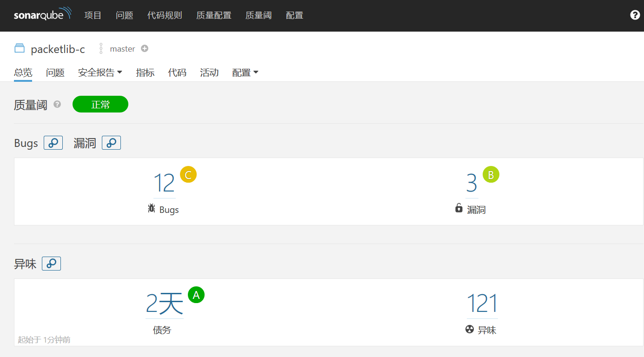
Task: Go to 代码规则 in top menu
Action: tap(165, 15)
